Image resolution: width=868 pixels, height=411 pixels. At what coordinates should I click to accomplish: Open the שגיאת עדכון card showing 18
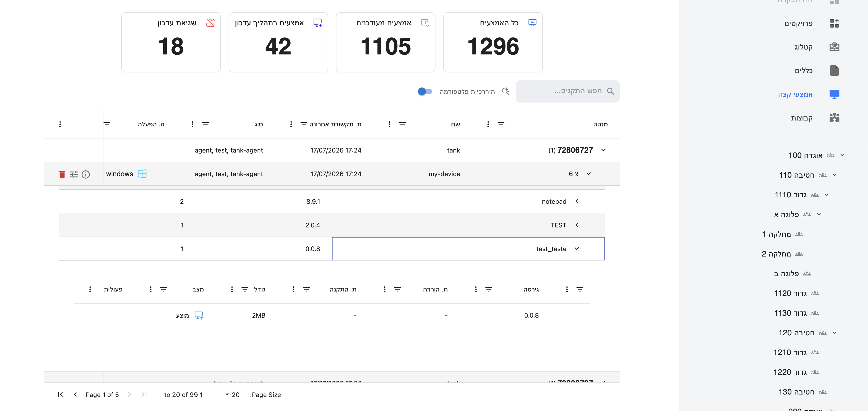[171, 42]
